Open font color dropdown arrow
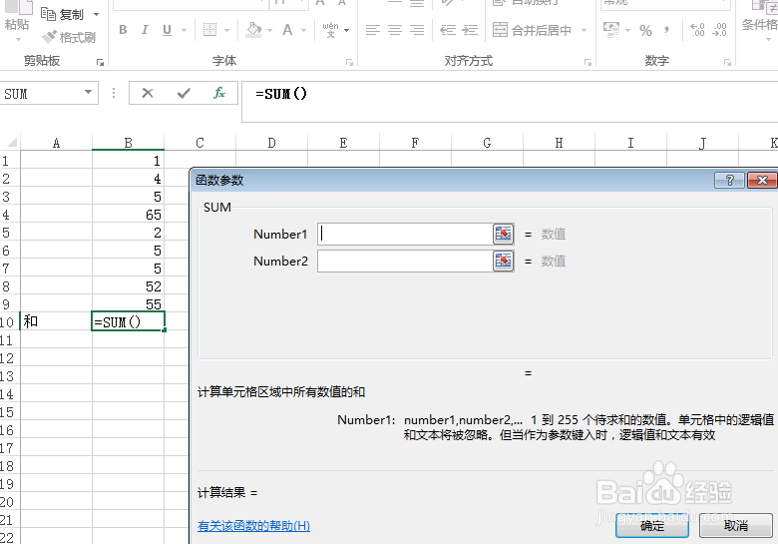 coord(304,30)
